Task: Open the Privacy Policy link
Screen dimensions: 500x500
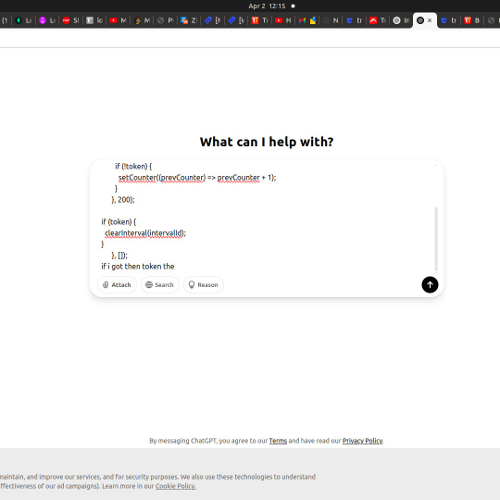Action: (362, 441)
